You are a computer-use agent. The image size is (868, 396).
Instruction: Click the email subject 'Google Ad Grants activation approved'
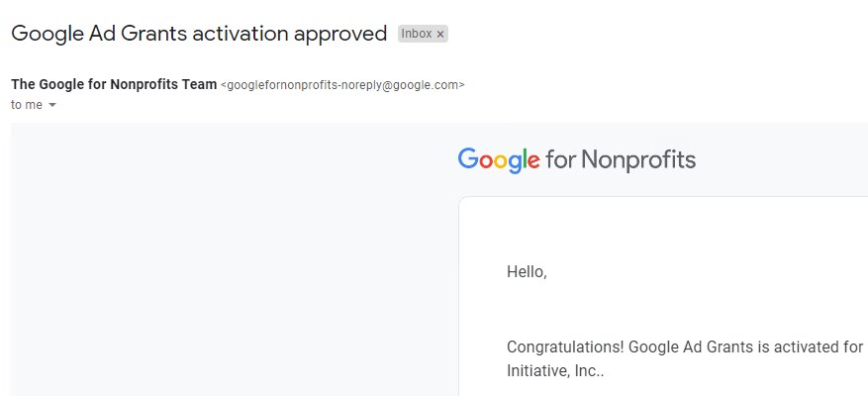click(x=199, y=34)
